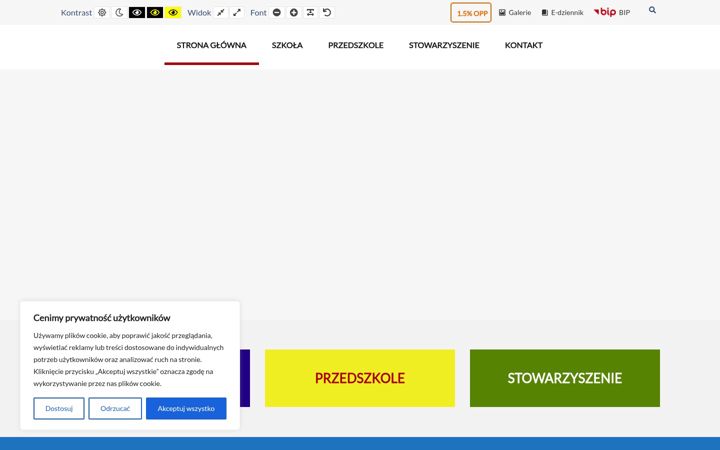Click Akceptuj wszystko in cookie banner
The width and height of the screenshot is (720, 450).
(186, 408)
